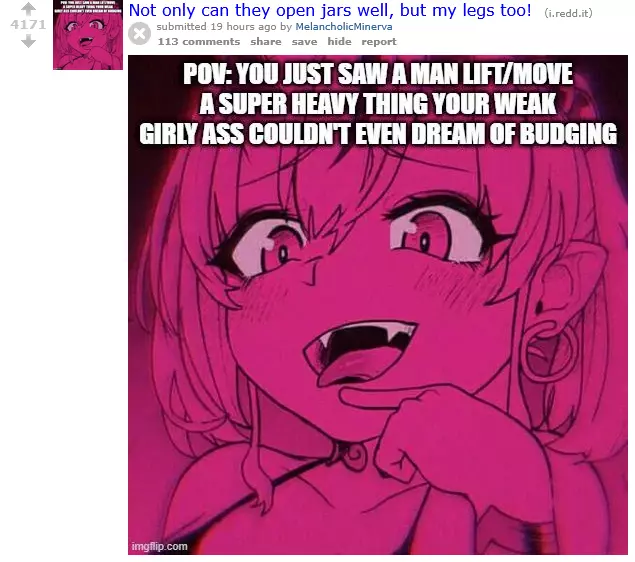This screenshot has width=635, height=562.
Task: Report this post
Action: (x=379, y=42)
